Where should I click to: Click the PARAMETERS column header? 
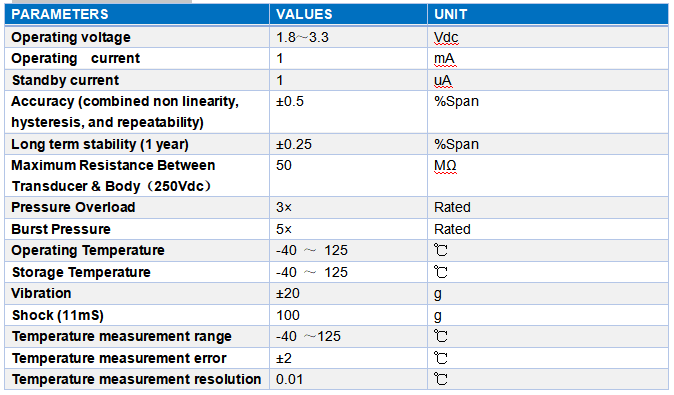click(x=137, y=14)
